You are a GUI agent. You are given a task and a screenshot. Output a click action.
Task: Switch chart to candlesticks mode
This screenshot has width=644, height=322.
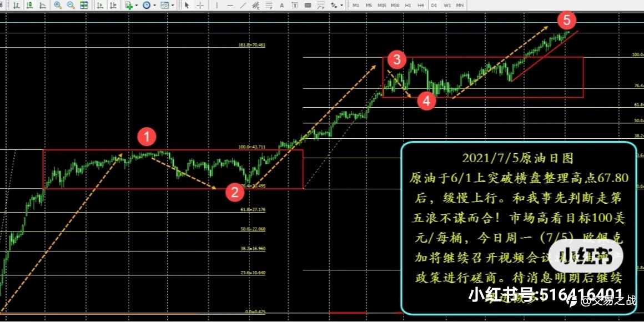(x=29, y=6)
